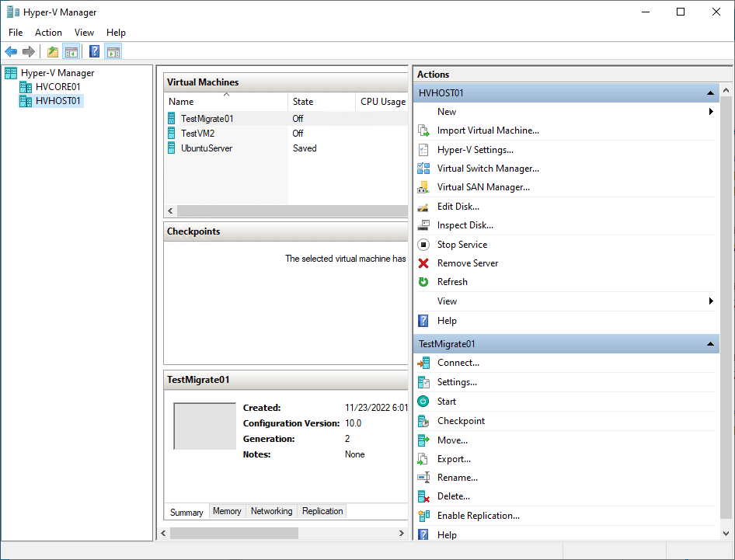
Task: Collapse the TestMigrate01 actions section
Action: click(710, 344)
